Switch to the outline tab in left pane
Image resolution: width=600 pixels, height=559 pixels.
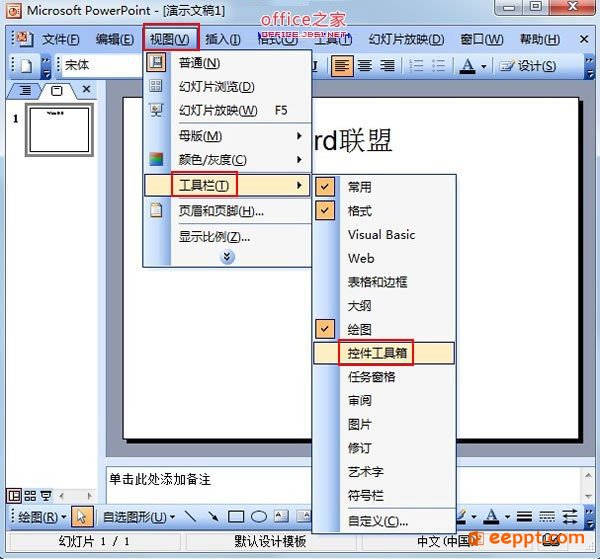[x=25, y=90]
